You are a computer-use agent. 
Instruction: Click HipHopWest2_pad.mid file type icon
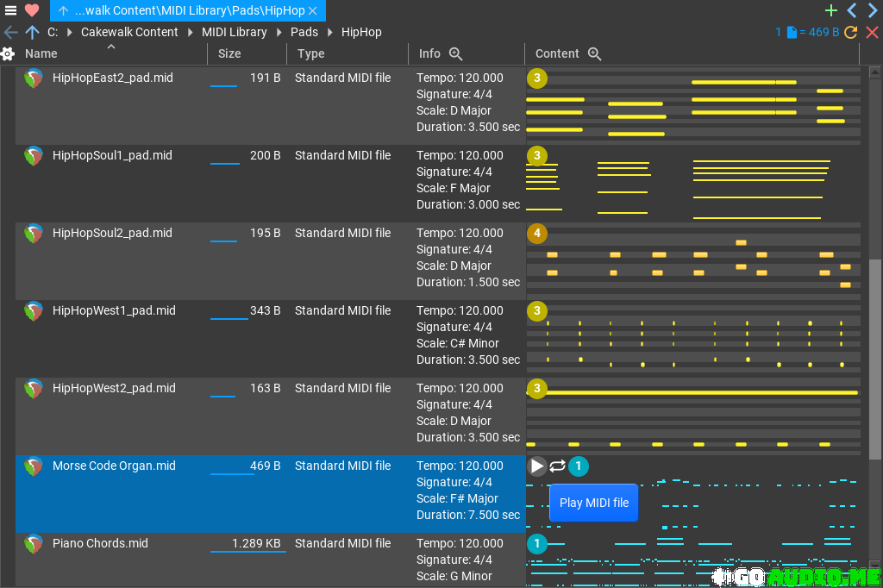click(34, 389)
